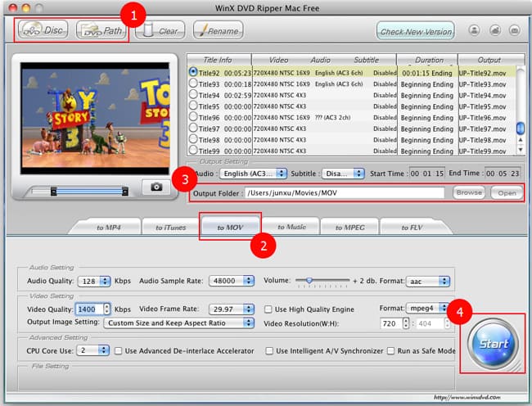Select the Title97 radio button
The height and width of the screenshot is (406, 532).
193,128
